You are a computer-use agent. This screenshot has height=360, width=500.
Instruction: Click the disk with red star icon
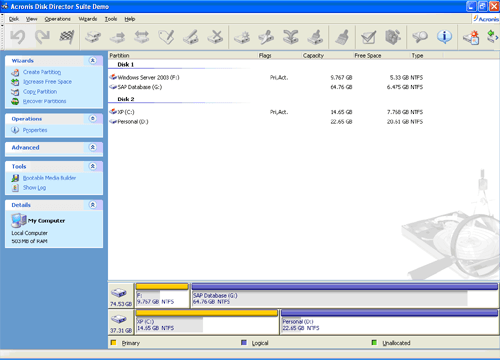[x=471, y=37]
